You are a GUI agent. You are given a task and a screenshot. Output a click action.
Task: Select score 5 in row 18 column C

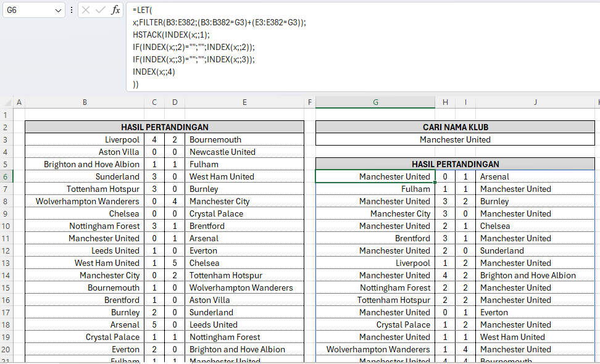pyautogui.click(x=154, y=325)
